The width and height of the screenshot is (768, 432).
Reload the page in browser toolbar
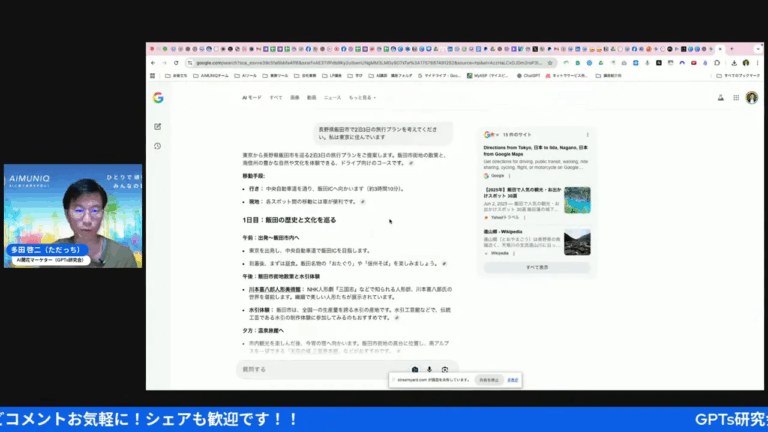coord(176,63)
